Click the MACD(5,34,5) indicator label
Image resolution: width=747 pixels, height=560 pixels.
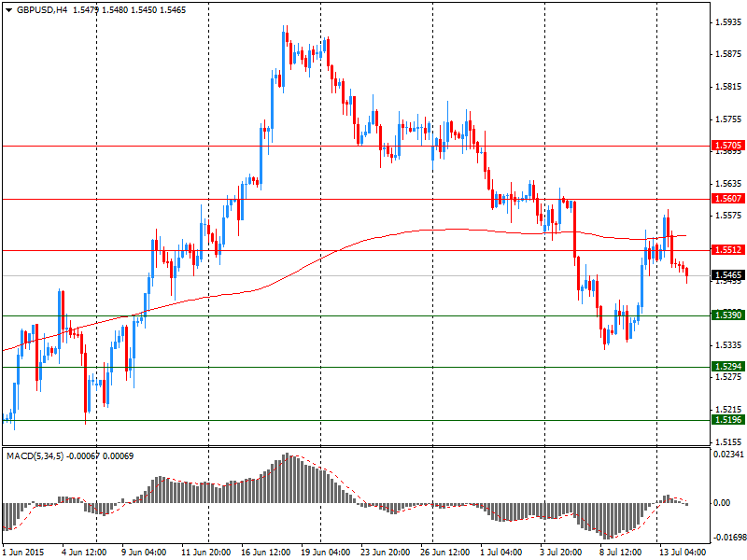(x=35, y=456)
